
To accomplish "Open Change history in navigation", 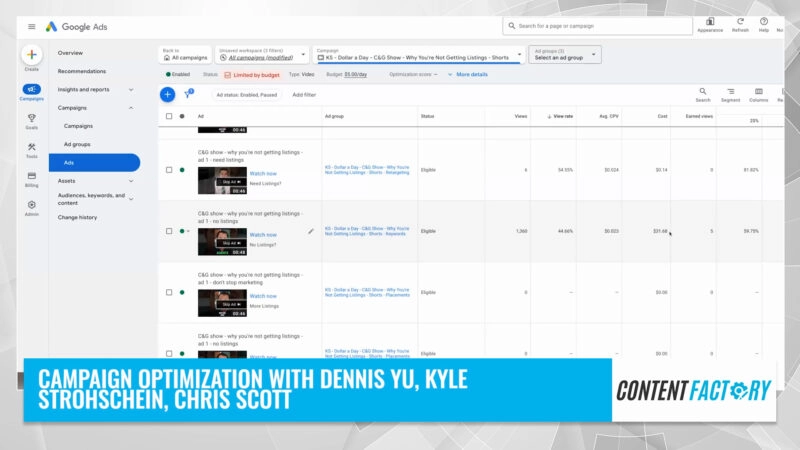I will 77,217.
